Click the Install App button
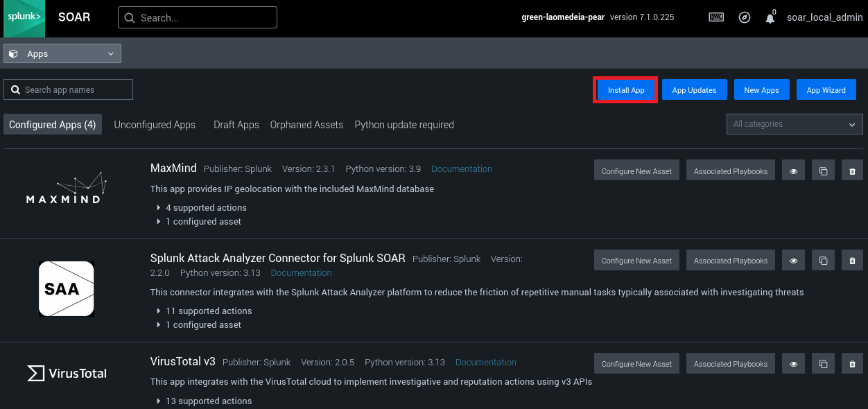The width and height of the screenshot is (868, 409). coord(625,90)
